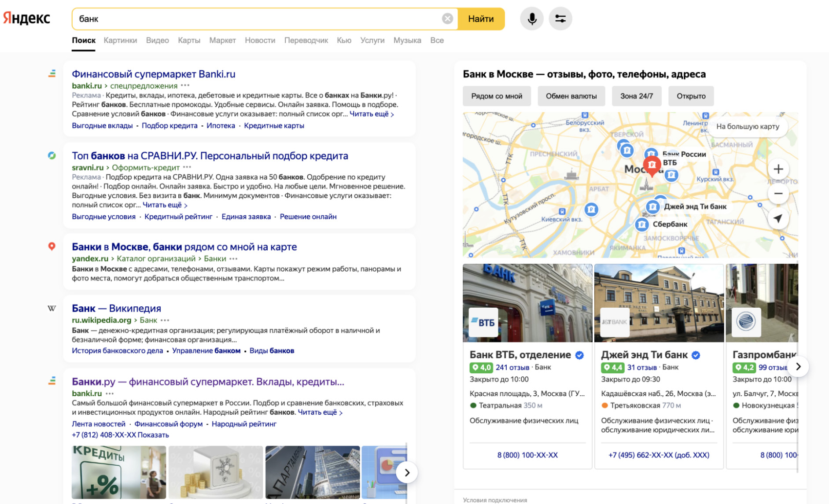
Task: Switch to the Картинки tab
Action: (120, 40)
